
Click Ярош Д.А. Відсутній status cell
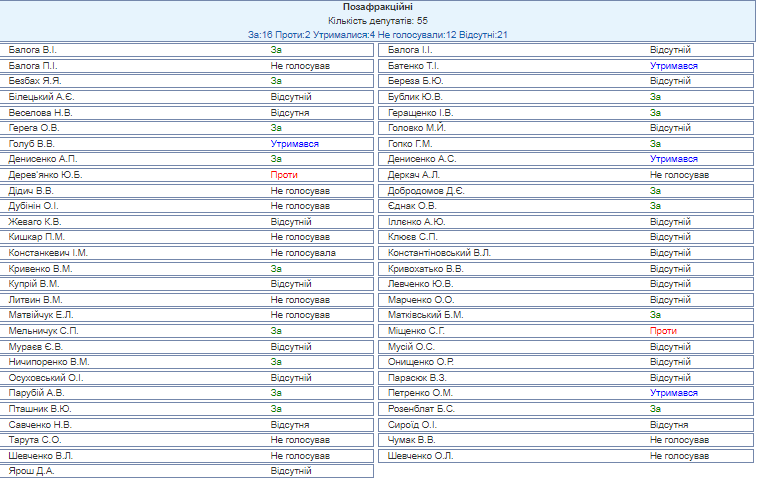pos(291,471)
